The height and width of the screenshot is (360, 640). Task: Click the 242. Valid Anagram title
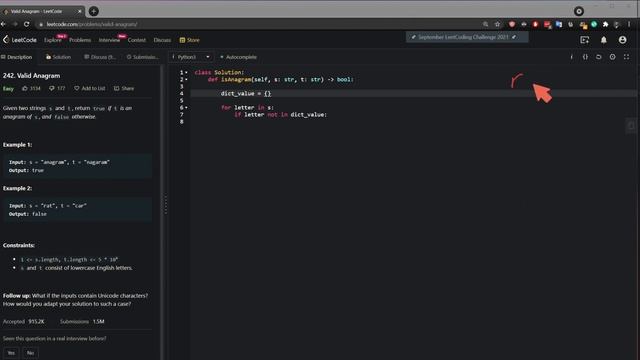pyautogui.click(x=31, y=76)
